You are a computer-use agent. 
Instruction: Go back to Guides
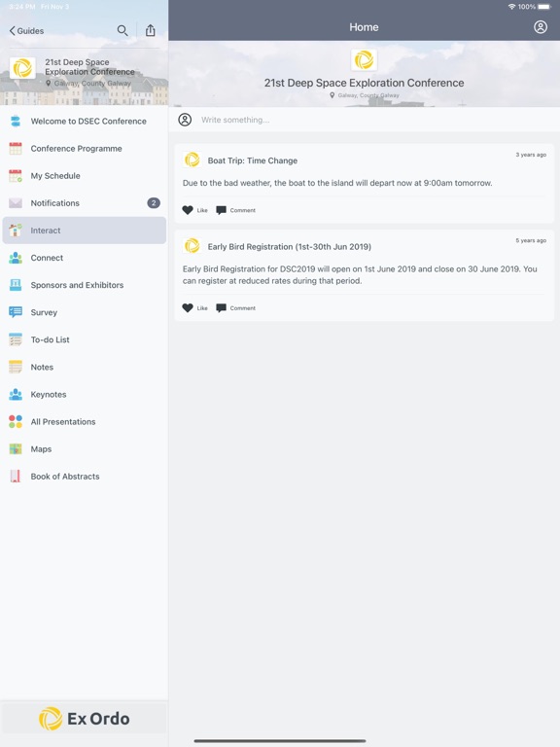pos(26,31)
